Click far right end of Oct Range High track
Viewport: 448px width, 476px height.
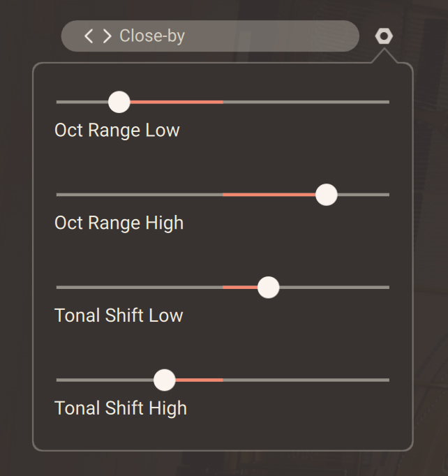click(387, 195)
